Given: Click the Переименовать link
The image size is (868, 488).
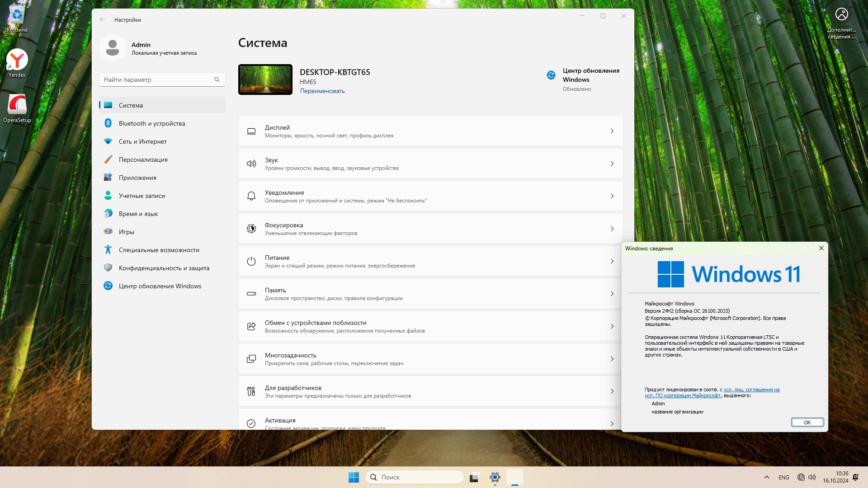Looking at the screenshot, I should click(x=322, y=91).
